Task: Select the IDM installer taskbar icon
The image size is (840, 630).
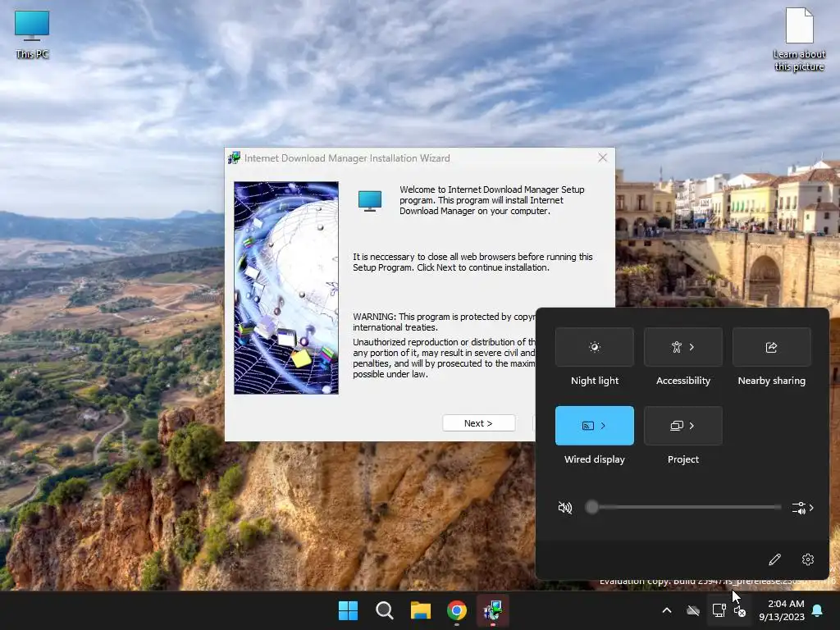Action: (x=493, y=610)
